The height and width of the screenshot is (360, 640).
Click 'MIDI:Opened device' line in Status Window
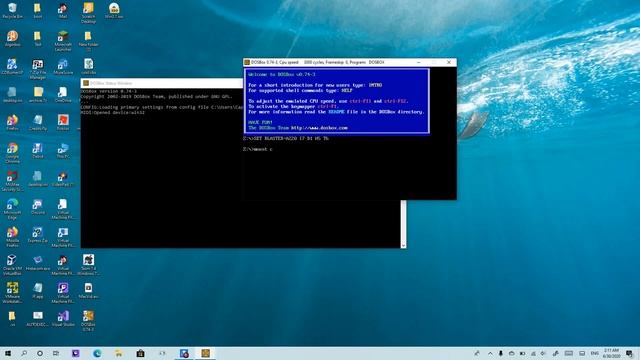coord(113,113)
